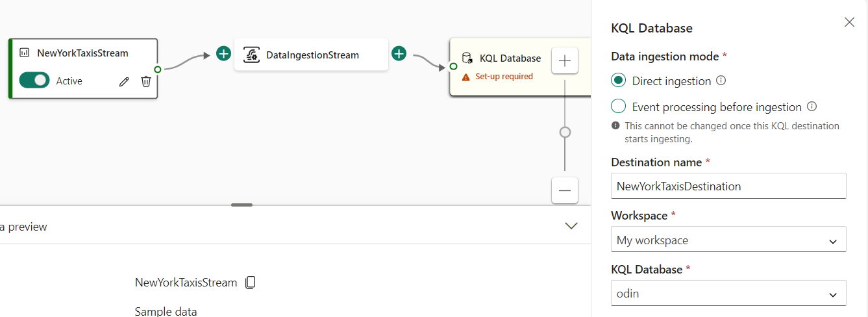This screenshot has height=317, width=868.
Task: Toggle the NewYorkTaxisStream Active switch
Action: 34,81
